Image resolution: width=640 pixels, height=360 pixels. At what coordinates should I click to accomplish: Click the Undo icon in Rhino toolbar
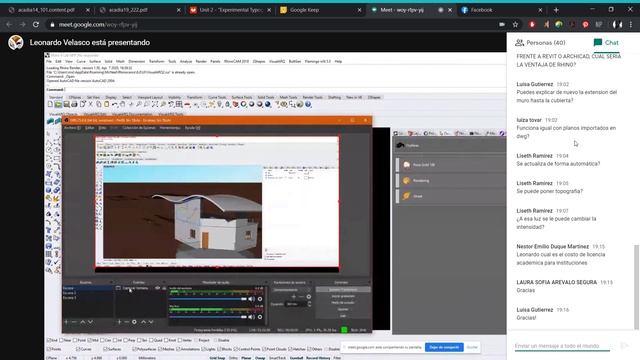pos(115,104)
